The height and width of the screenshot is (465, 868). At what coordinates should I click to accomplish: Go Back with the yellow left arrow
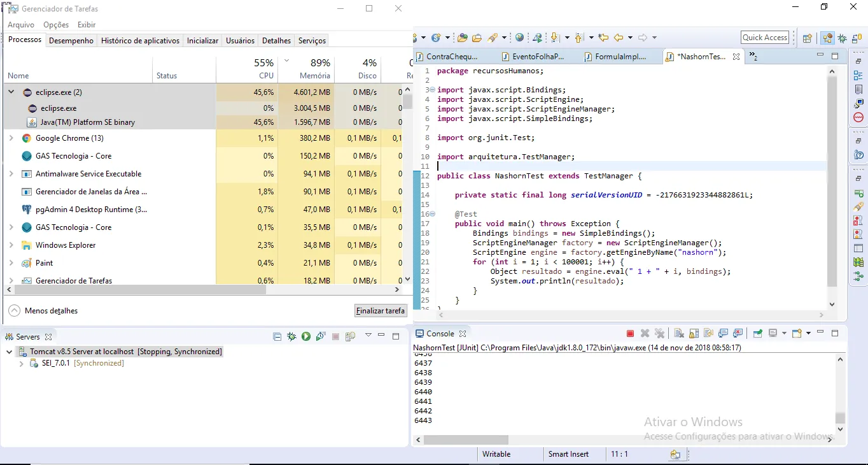point(619,38)
